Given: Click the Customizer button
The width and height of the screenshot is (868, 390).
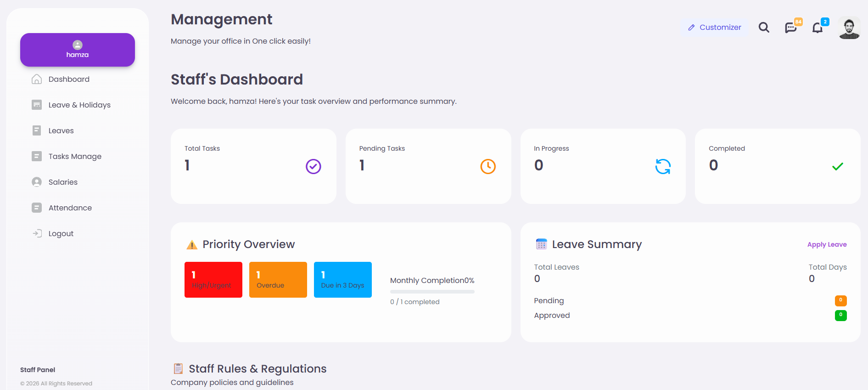Looking at the screenshot, I should click(714, 28).
